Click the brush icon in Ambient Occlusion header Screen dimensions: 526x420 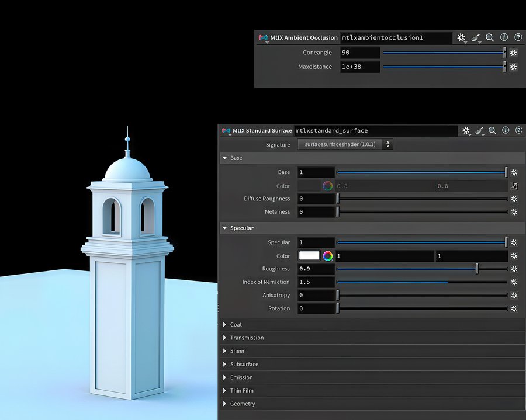coord(476,37)
